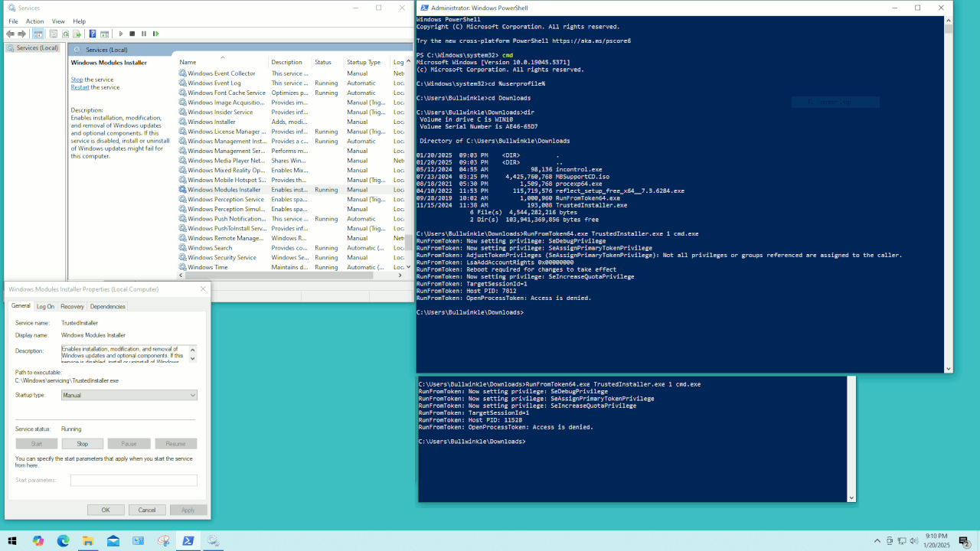Open the Startup type dropdown
This screenshot has width=980, height=551.
point(129,395)
